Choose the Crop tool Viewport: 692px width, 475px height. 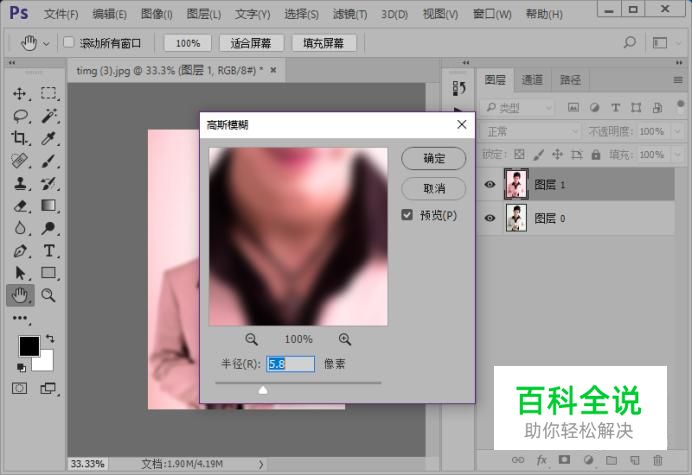[x=20, y=138]
